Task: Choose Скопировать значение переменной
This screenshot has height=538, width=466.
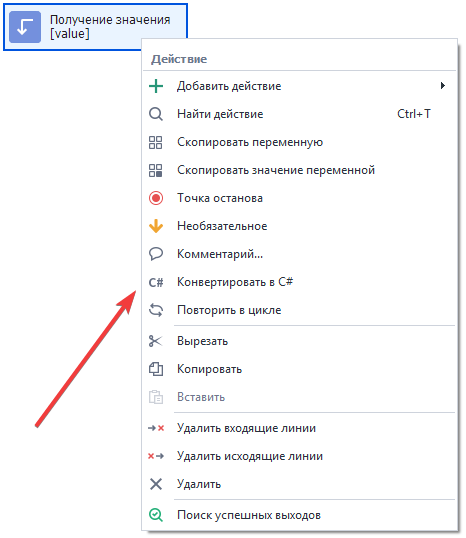Action: pyautogui.click(x=299, y=170)
